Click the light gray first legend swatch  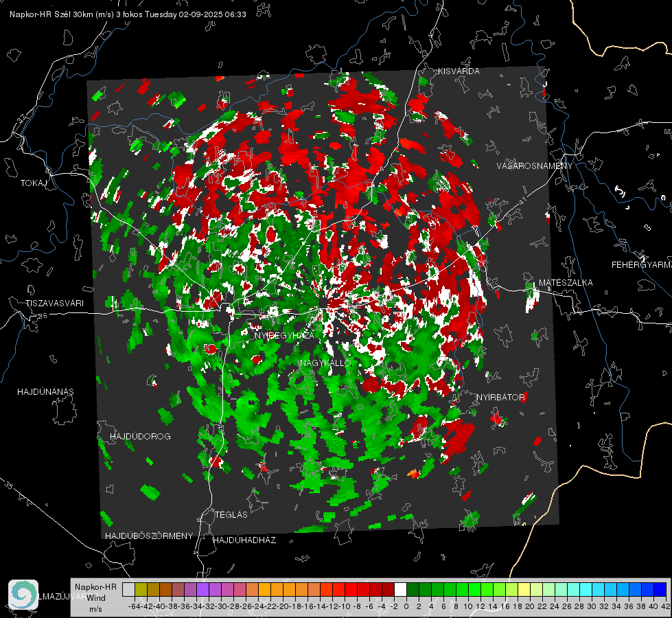[128, 589]
